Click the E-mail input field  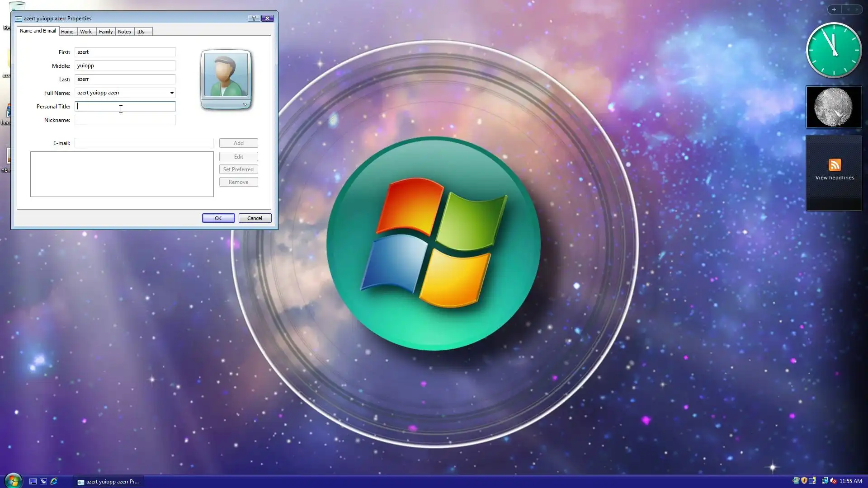click(x=144, y=143)
